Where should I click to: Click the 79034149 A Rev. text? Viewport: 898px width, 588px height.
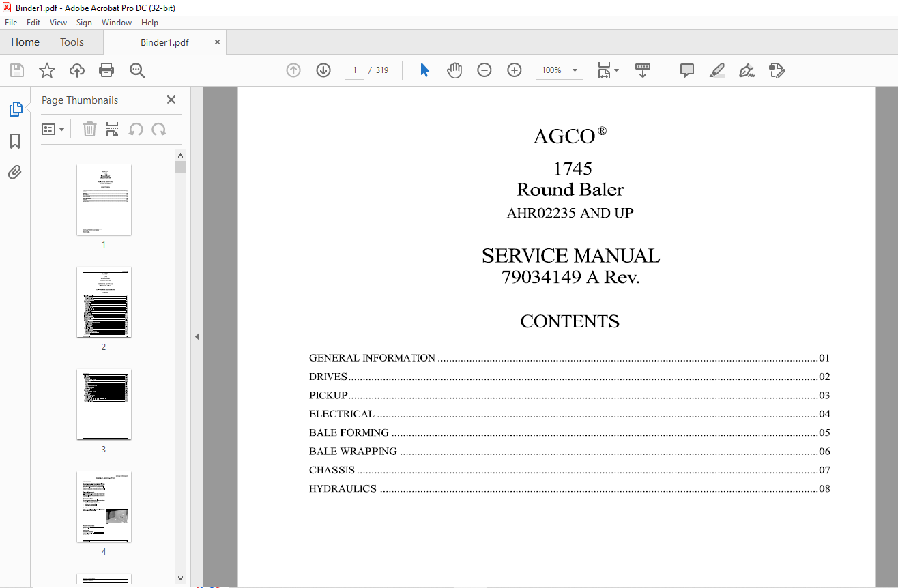coord(570,277)
